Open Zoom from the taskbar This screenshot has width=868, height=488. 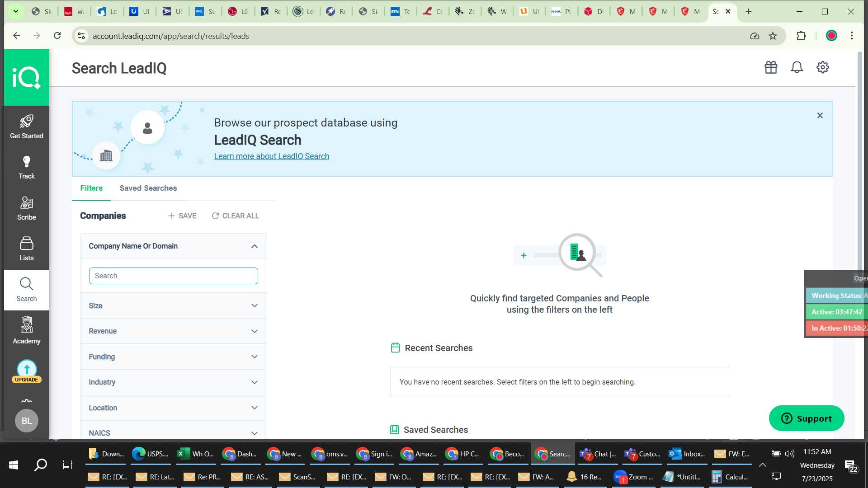pyautogui.click(x=633, y=477)
